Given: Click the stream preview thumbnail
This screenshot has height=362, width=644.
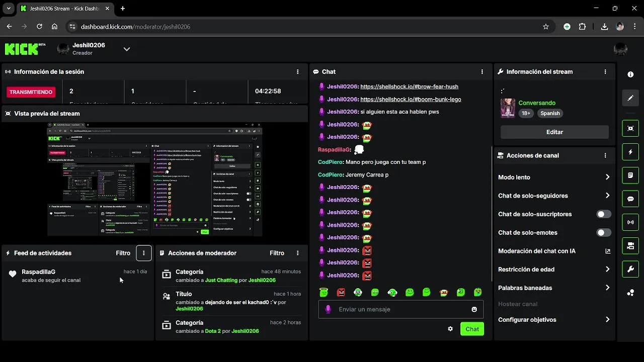Looking at the screenshot, I should (x=155, y=179).
